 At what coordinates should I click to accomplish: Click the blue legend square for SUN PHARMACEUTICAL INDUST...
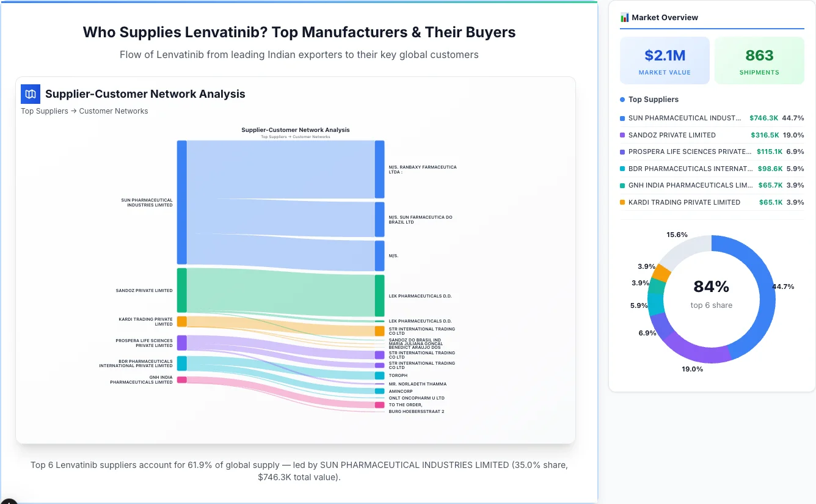coord(622,118)
